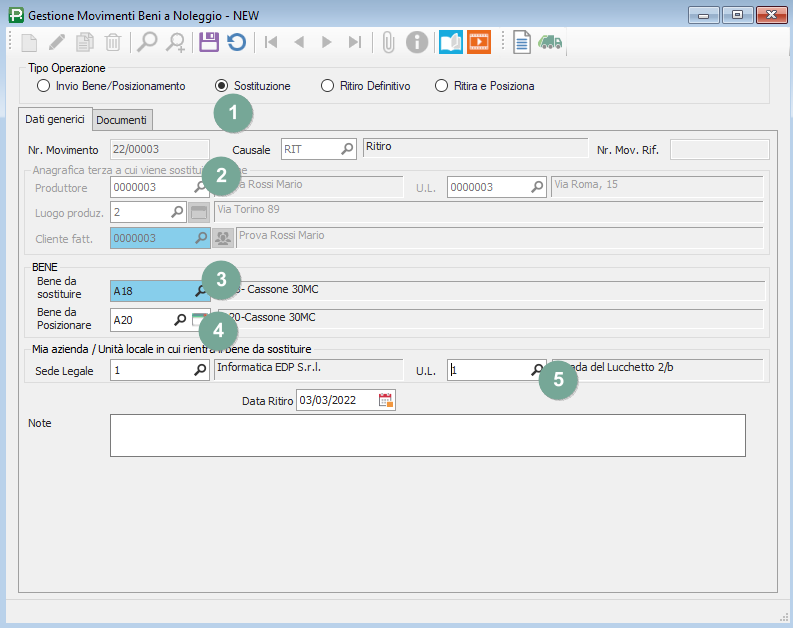Open Causale lookup next to RIT

tap(347, 149)
